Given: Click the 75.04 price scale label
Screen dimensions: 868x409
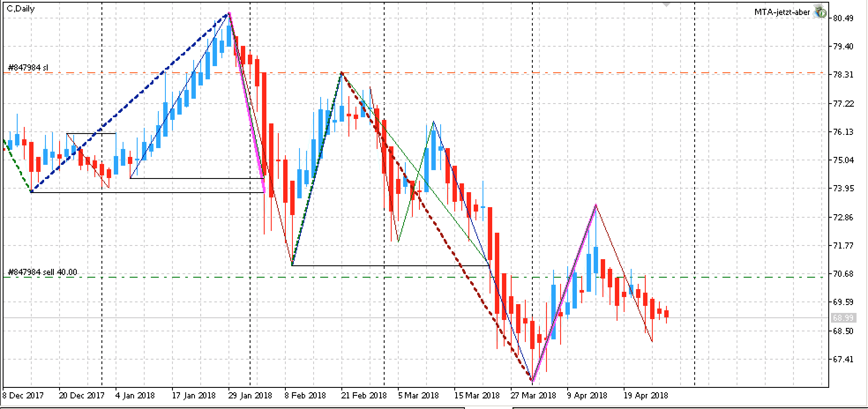Looking at the screenshot, I should click(x=844, y=160).
